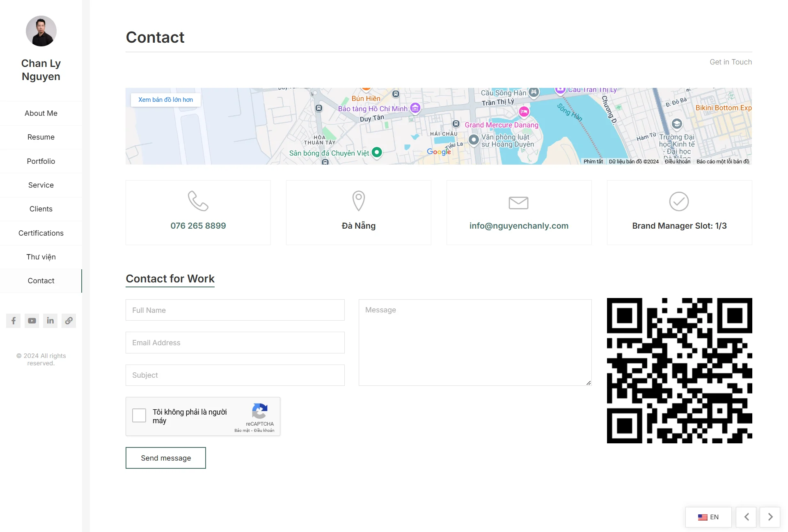Open About Me menu item

pos(41,113)
